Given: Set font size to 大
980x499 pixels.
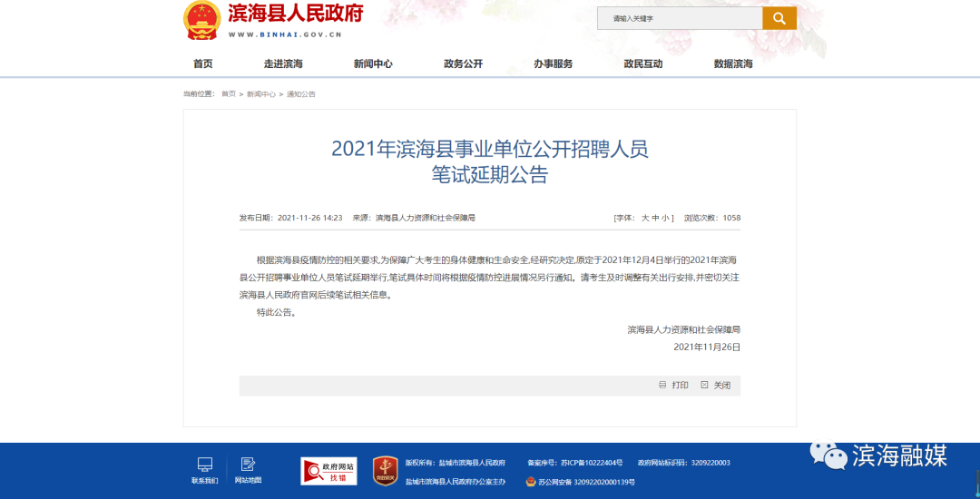Looking at the screenshot, I should click(x=646, y=218).
